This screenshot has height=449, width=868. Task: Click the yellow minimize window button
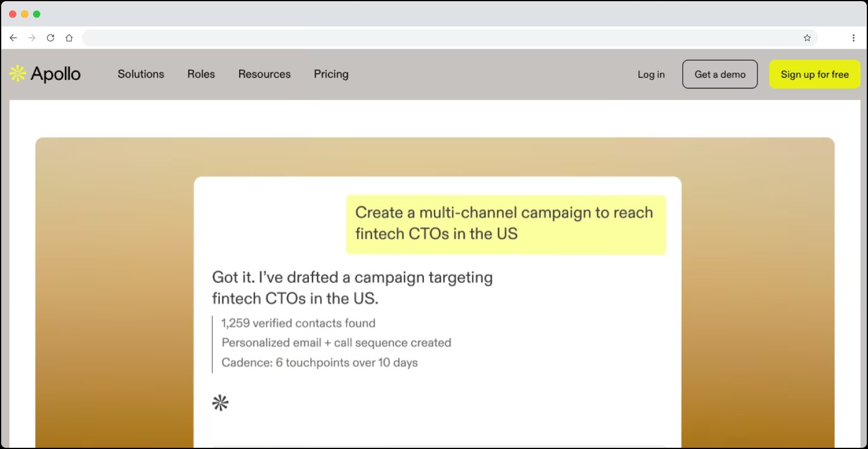click(x=25, y=14)
